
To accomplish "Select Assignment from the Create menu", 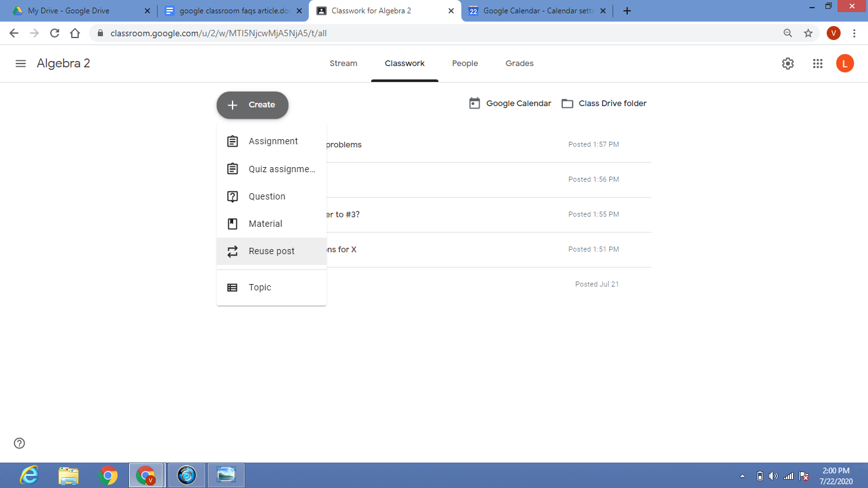I will click(271, 141).
